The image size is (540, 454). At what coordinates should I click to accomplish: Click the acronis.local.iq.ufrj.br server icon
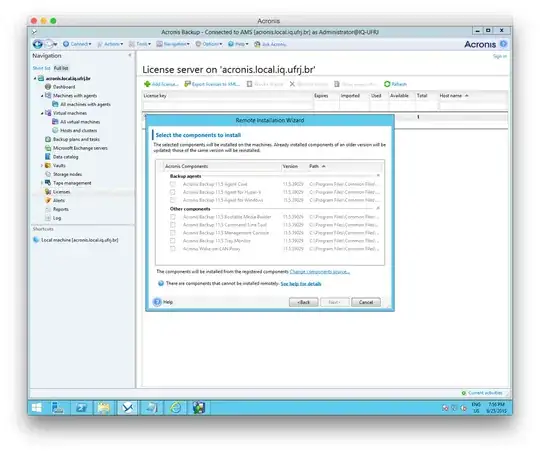click(41, 78)
